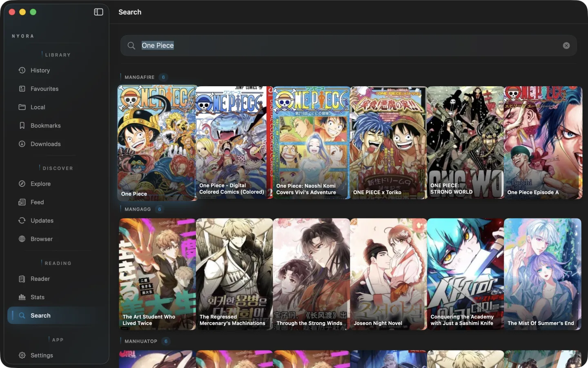
Task: Click the MANHUATOP source heading
Action: tap(141, 341)
